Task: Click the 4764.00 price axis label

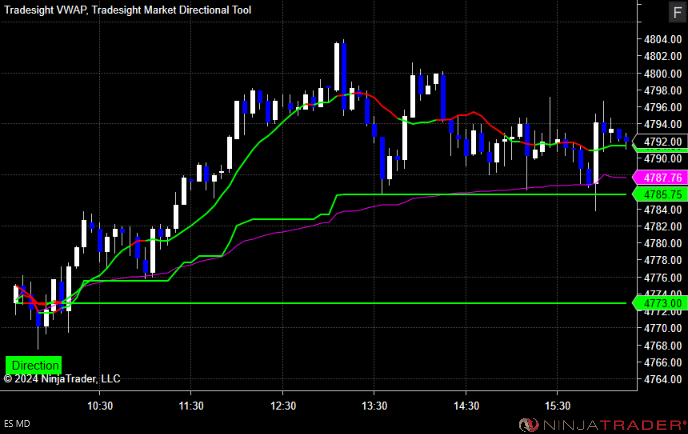Action: [663, 379]
